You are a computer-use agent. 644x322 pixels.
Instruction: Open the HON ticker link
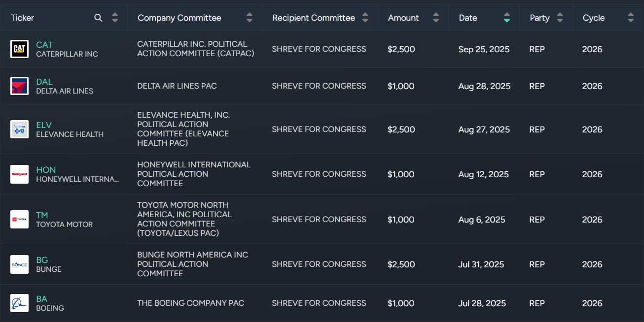coord(46,170)
